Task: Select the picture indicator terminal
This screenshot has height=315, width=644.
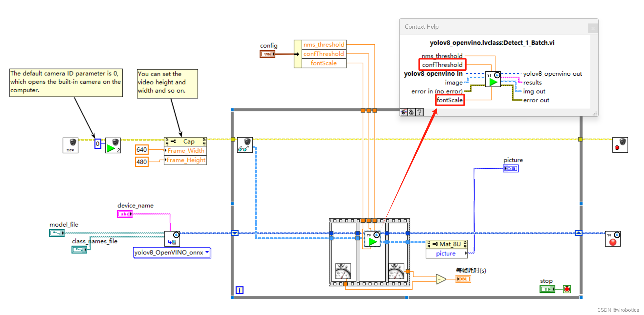Action: tap(511, 169)
